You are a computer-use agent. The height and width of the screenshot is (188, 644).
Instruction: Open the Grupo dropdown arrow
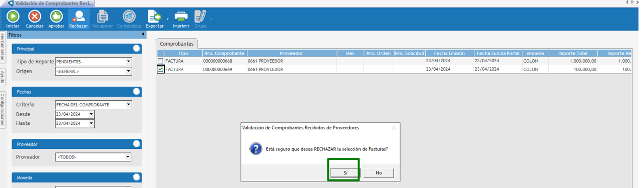(211, 20)
